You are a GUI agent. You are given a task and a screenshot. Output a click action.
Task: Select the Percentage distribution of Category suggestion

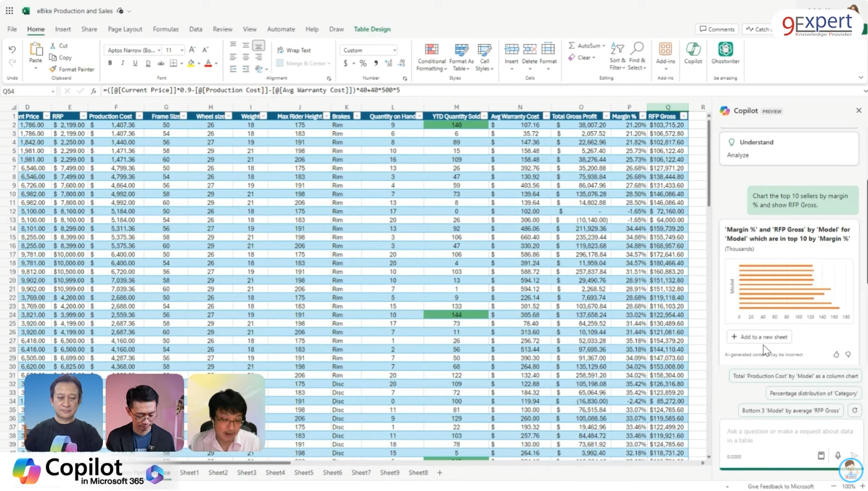click(813, 393)
